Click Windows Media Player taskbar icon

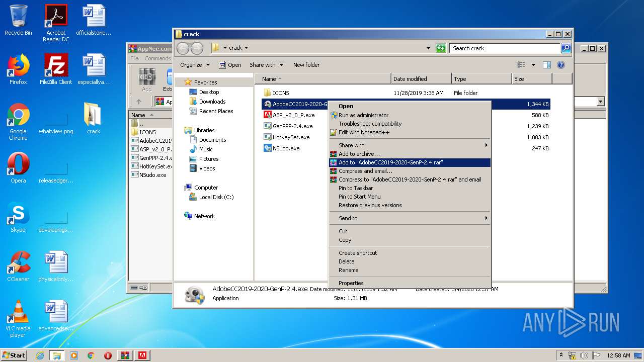click(74, 355)
